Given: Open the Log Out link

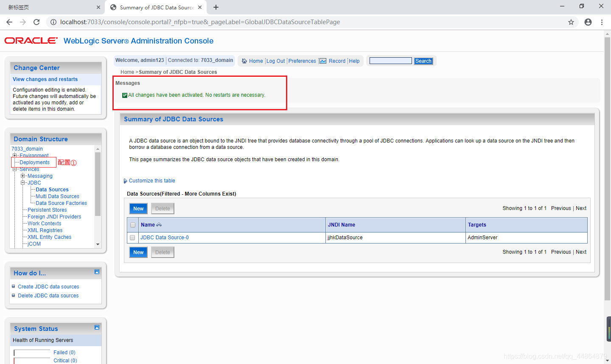Looking at the screenshot, I should point(276,61).
